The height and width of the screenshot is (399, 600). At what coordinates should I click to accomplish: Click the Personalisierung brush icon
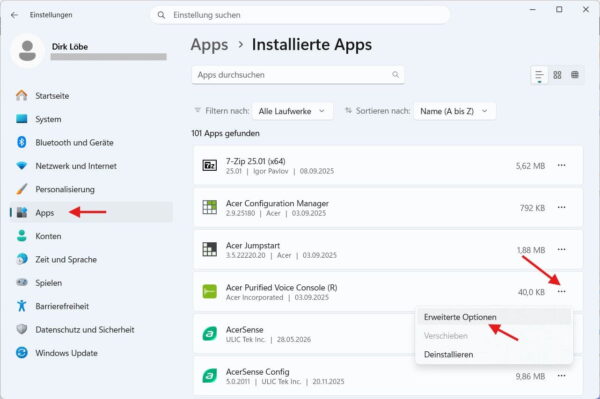(22, 189)
